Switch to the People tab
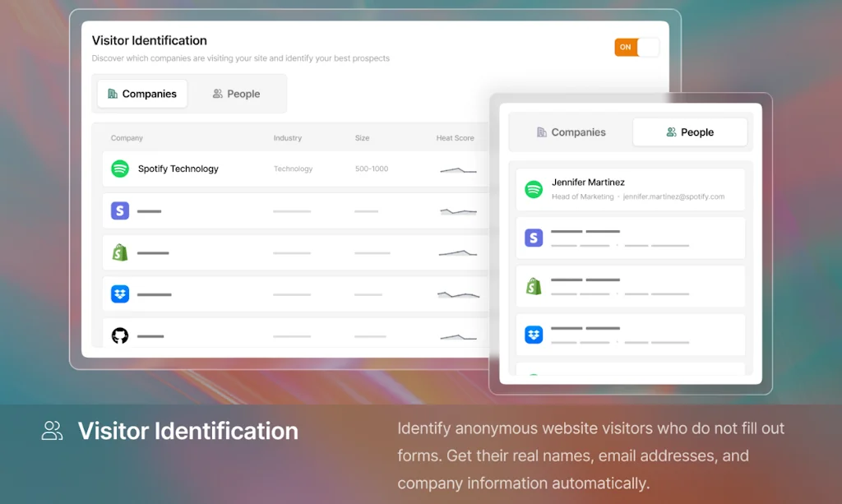This screenshot has width=842, height=504. [x=236, y=94]
